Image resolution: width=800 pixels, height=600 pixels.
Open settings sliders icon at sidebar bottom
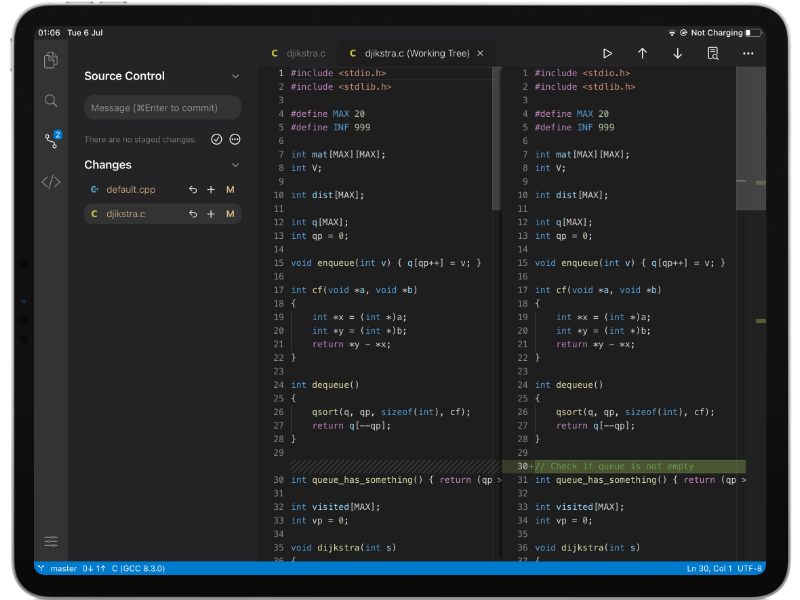tap(51, 541)
